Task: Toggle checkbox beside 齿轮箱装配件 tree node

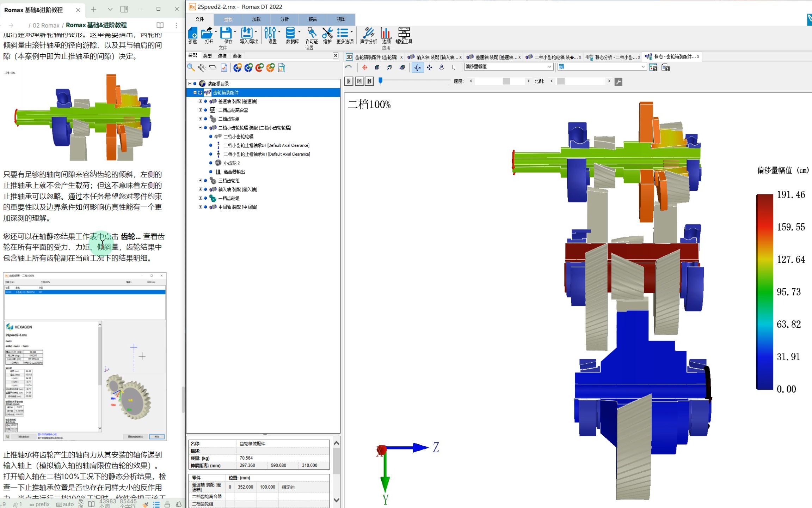Action: click(200, 92)
